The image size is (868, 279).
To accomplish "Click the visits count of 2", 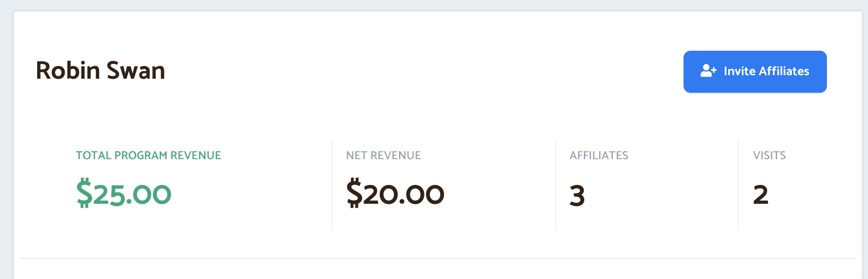I will (x=760, y=195).
